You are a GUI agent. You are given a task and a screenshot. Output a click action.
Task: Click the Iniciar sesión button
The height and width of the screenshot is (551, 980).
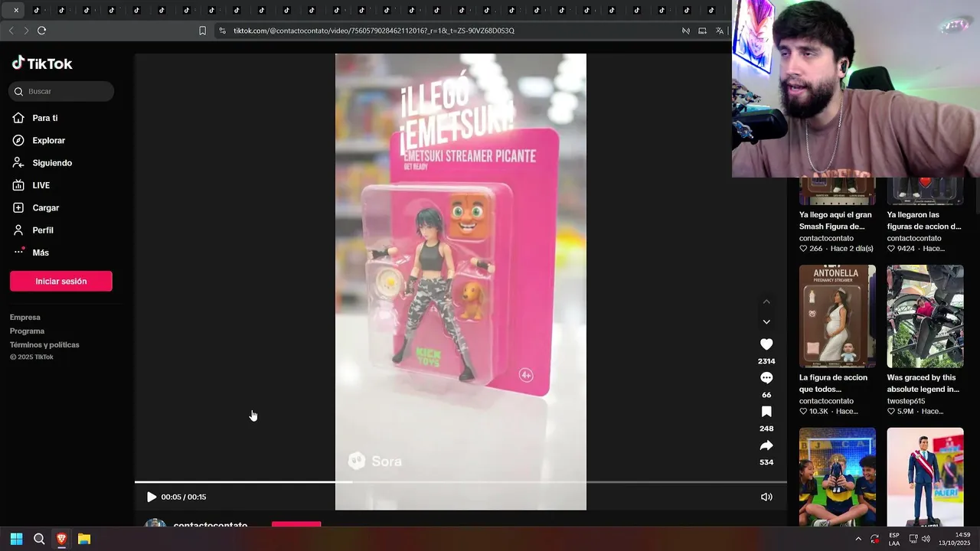pos(61,281)
